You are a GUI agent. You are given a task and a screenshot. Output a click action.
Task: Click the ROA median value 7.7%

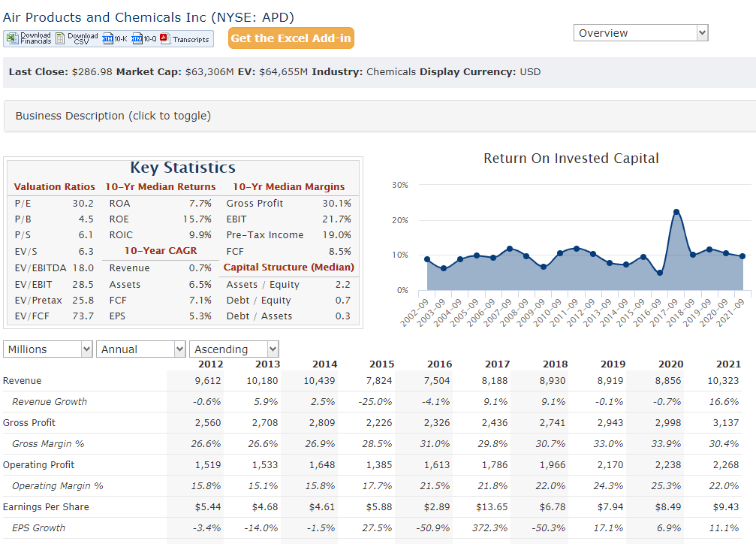[200, 203]
